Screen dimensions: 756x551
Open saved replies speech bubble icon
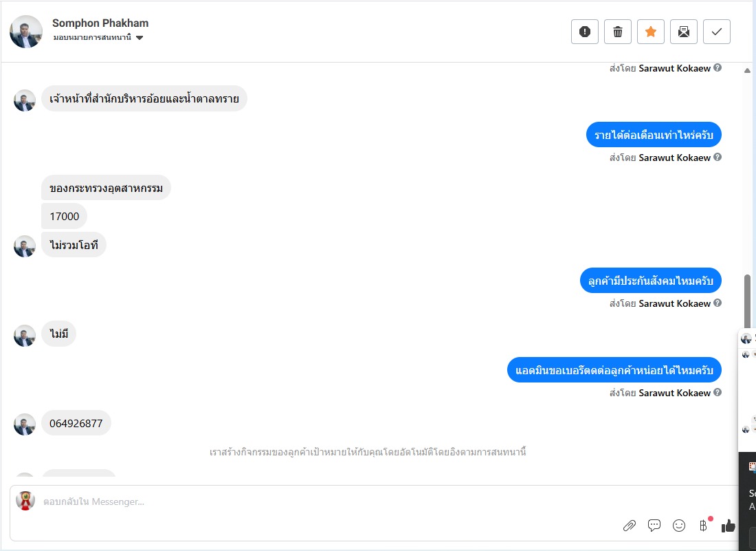(654, 526)
